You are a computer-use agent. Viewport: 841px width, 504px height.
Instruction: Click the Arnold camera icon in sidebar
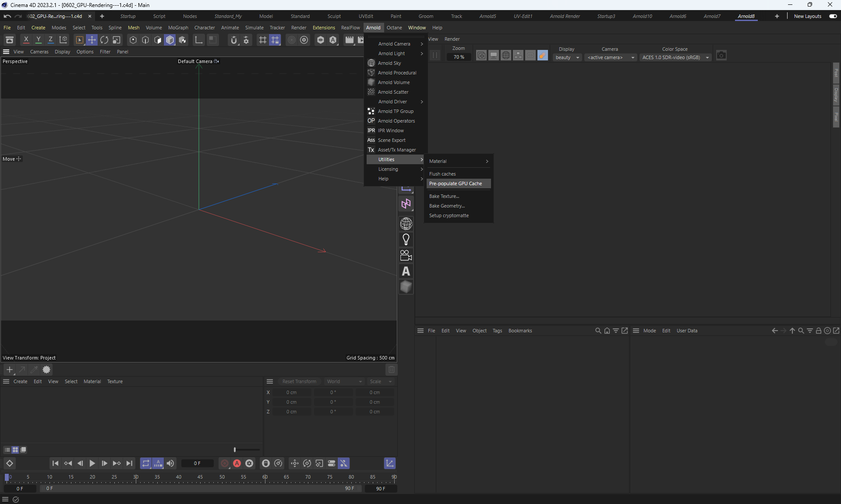[x=406, y=255]
